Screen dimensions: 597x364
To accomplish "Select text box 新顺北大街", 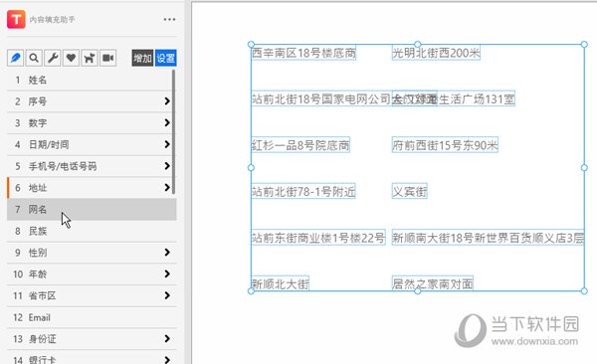I will pos(281,283).
